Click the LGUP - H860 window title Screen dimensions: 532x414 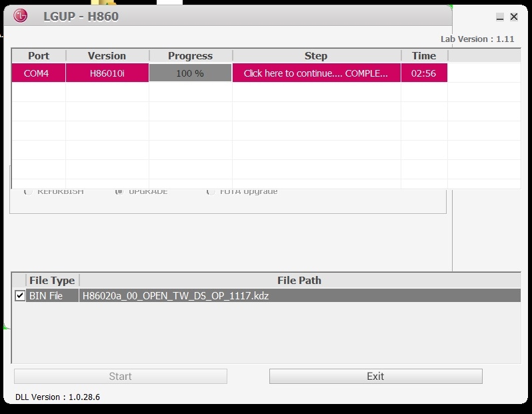(81, 16)
